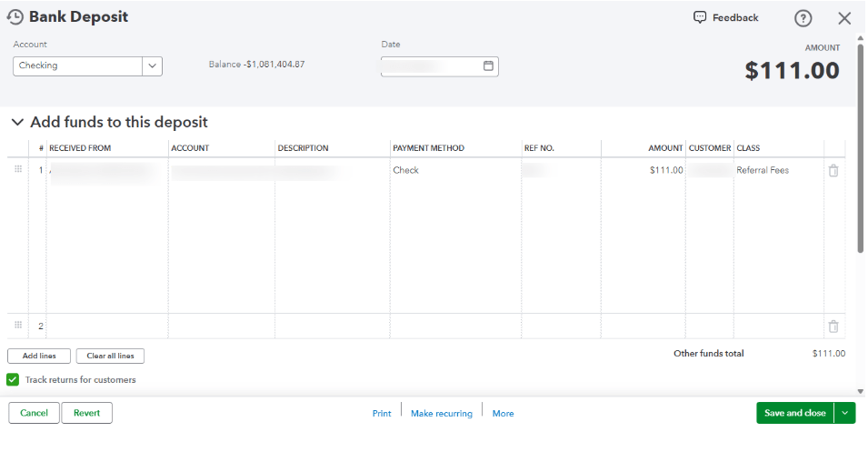Open the date picker calendar icon
This screenshot has width=868, height=452.
pyautogui.click(x=488, y=65)
